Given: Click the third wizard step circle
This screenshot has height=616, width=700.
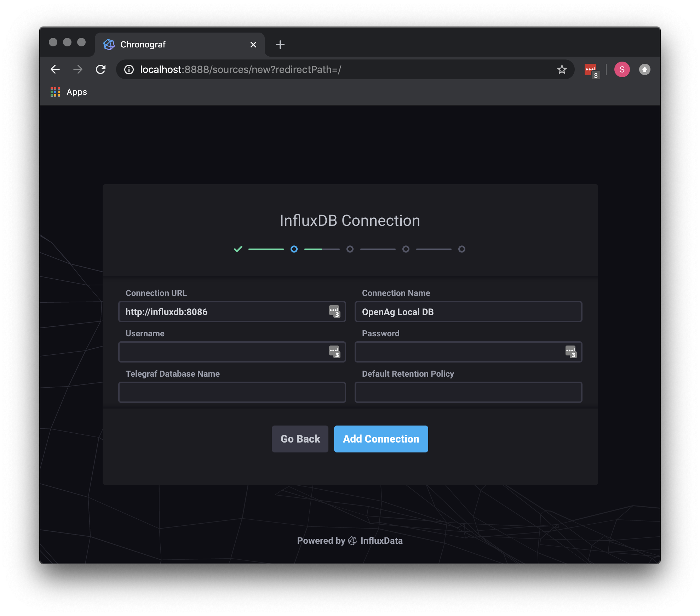Looking at the screenshot, I should (350, 249).
